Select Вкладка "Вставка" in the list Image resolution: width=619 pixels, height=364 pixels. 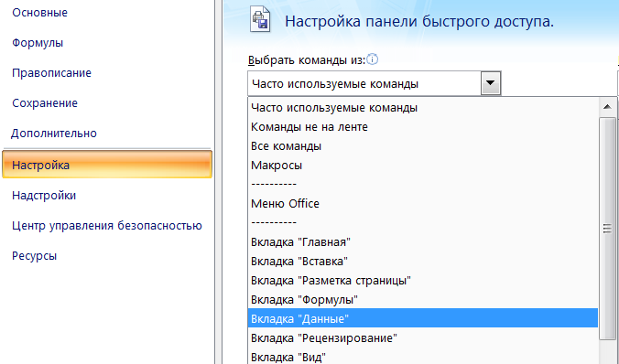[423, 262]
